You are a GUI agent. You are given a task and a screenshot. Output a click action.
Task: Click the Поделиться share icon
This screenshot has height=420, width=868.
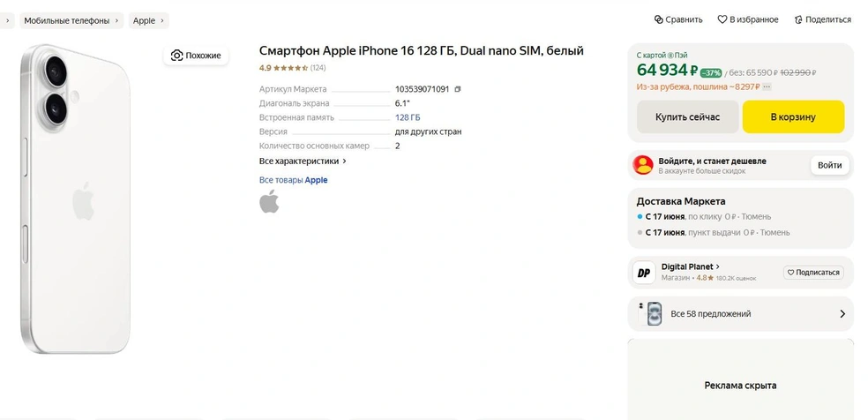(x=797, y=19)
